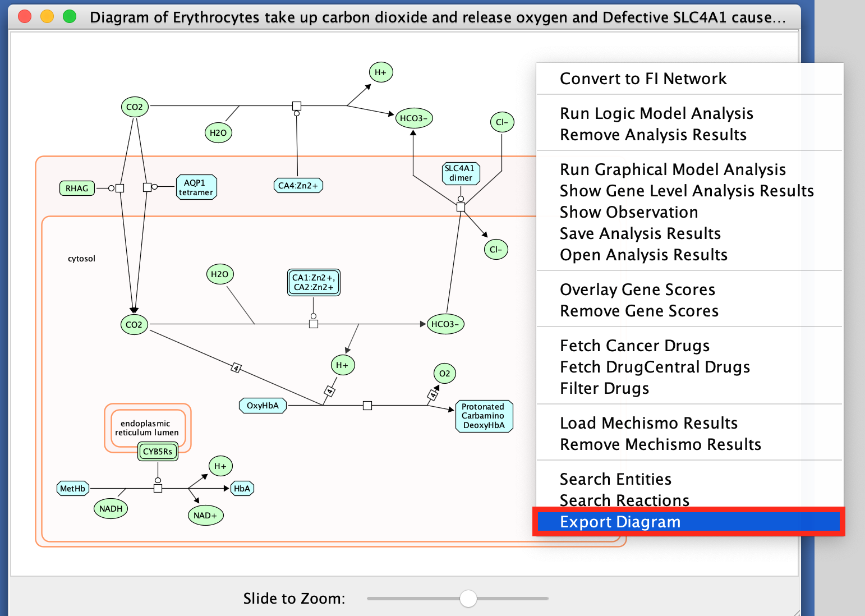Select Overlay Gene Scores
Viewport: 865px width, 616px height.
[x=690, y=289]
